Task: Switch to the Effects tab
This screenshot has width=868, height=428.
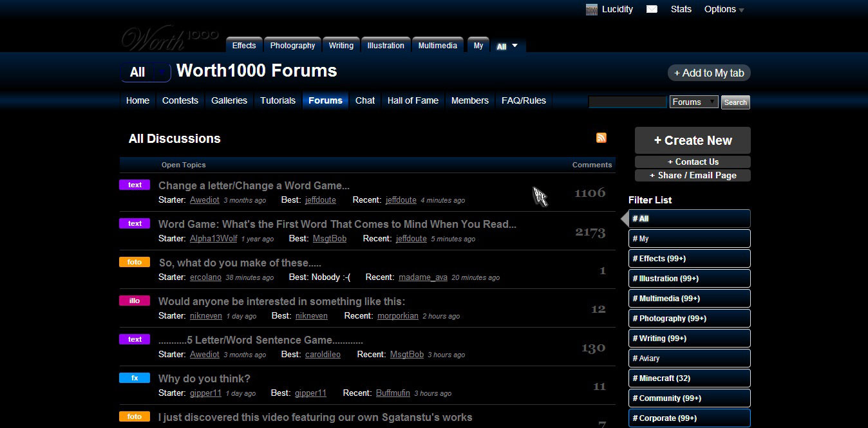Action: (244, 45)
